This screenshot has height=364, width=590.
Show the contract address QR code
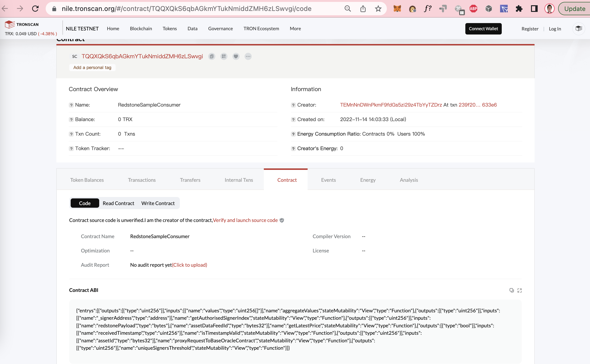point(224,56)
